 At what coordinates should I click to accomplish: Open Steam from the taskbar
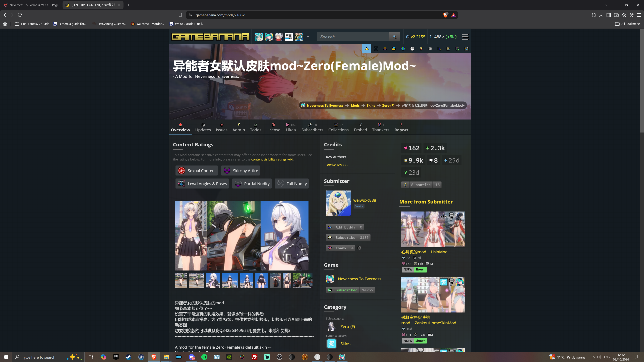pyautogui.click(x=128, y=357)
